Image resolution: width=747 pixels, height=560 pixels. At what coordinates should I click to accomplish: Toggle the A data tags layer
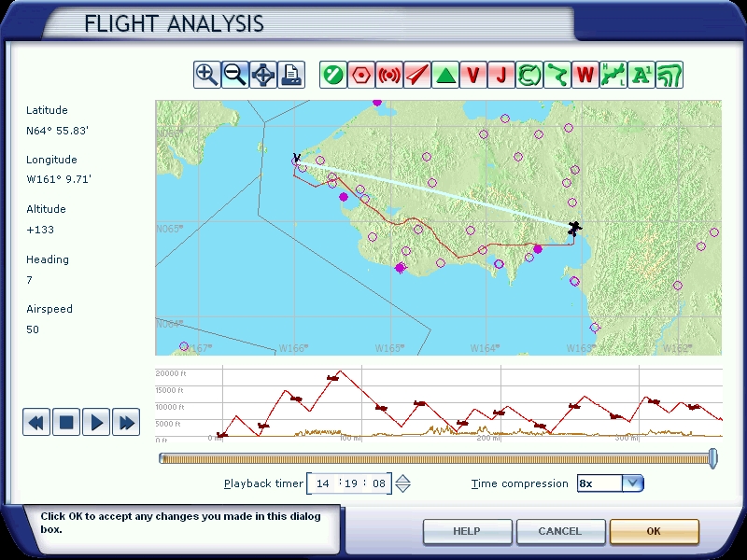click(641, 75)
